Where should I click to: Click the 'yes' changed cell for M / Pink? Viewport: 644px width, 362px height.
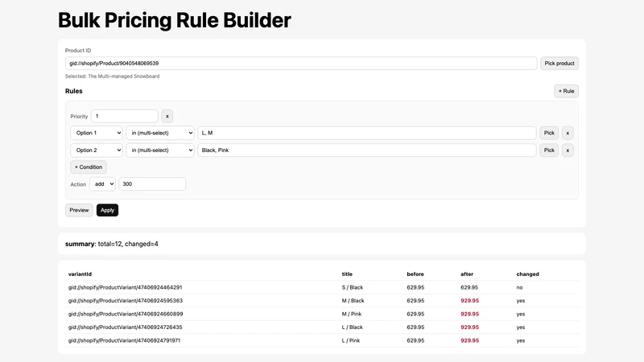pyautogui.click(x=521, y=314)
